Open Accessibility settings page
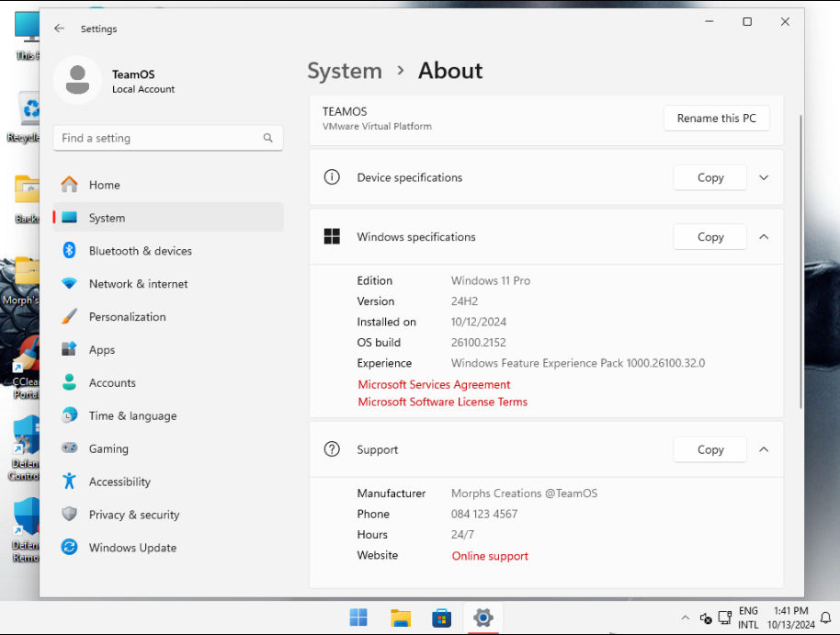This screenshot has height=635, width=840. (168, 482)
